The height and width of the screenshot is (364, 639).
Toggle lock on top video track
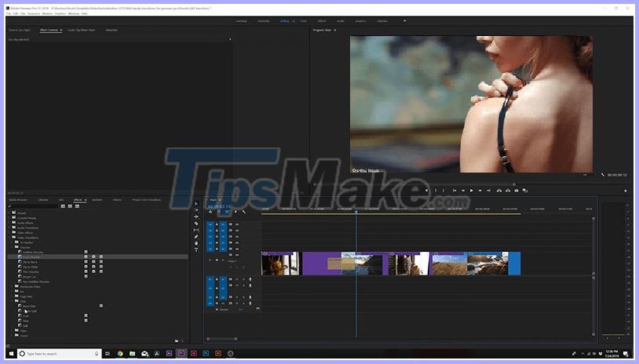pyautogui.click(x=217, y=224)
